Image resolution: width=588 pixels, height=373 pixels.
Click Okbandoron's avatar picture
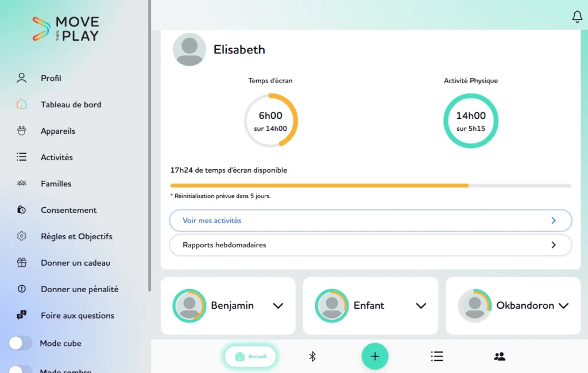click(x=475, y=305)
